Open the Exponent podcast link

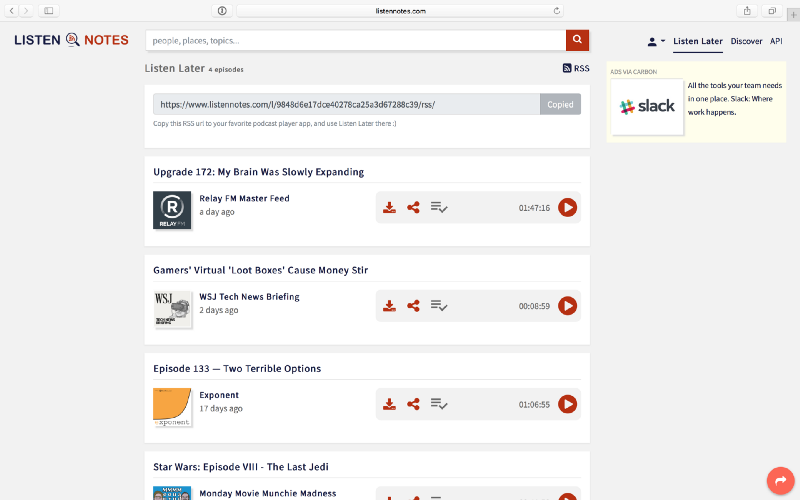[x=219, y=395]
